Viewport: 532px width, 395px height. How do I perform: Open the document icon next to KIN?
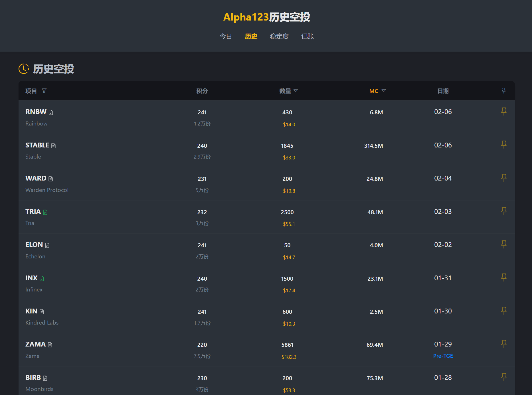pyautogui.click(x=42, y=312)
